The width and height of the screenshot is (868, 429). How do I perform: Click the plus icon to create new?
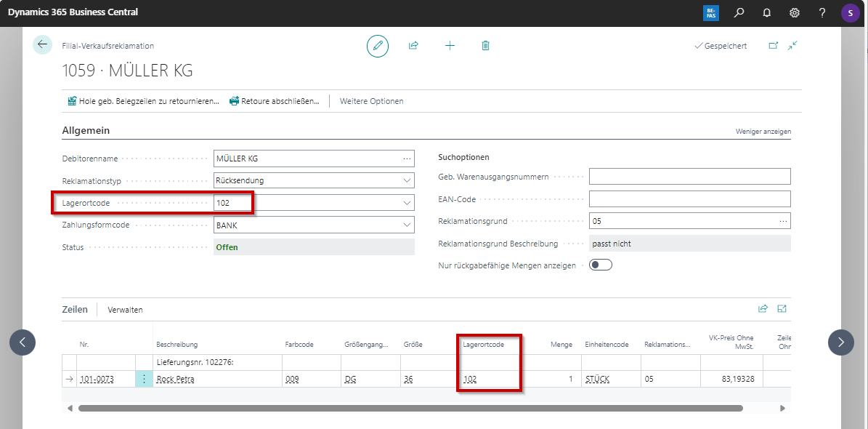click(x=450, y=46)
